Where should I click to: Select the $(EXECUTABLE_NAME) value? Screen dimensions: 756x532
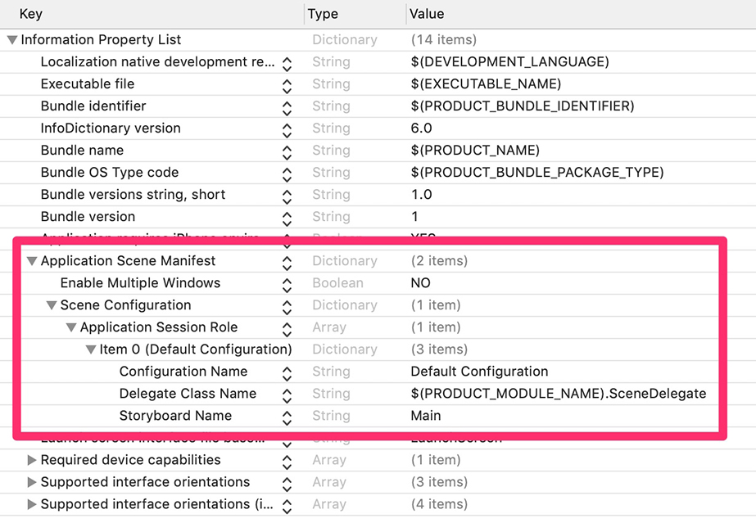click(486, 84)
